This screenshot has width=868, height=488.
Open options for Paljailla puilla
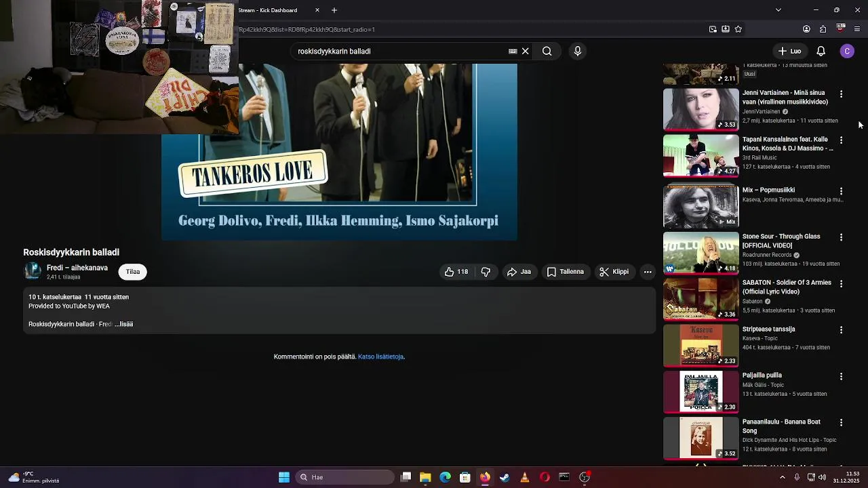coord(841,376)
